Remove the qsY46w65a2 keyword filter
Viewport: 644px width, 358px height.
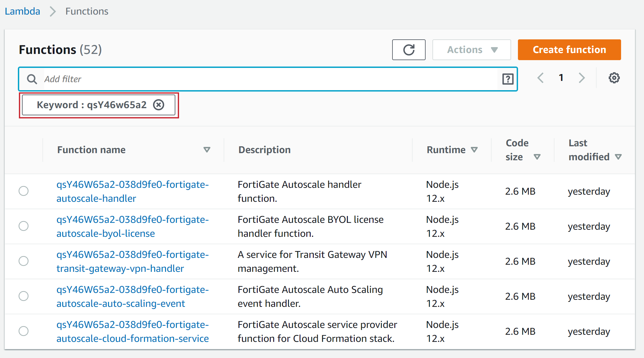[x=159, y=105]
